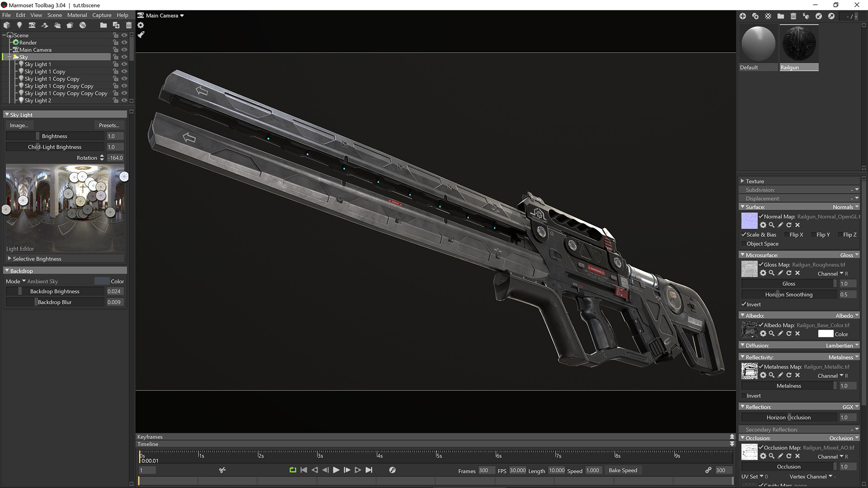Add a fog object with cloud icon
Screen dimensions: 868x488
point(57,25)
